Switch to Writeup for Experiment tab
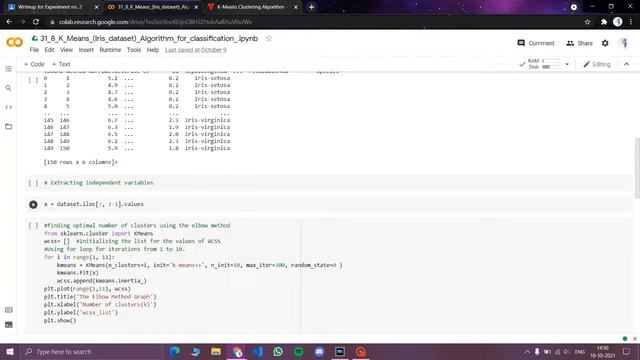 [50, 7]
